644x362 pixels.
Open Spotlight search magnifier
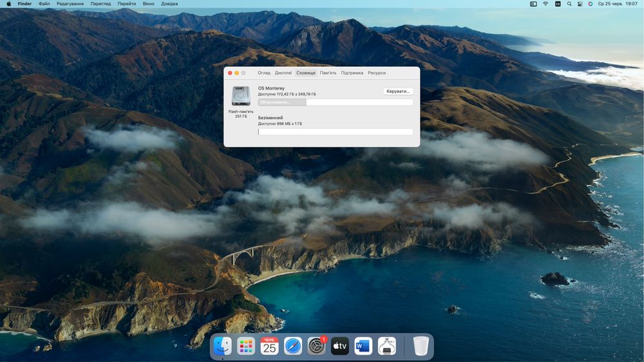point(569,4)
